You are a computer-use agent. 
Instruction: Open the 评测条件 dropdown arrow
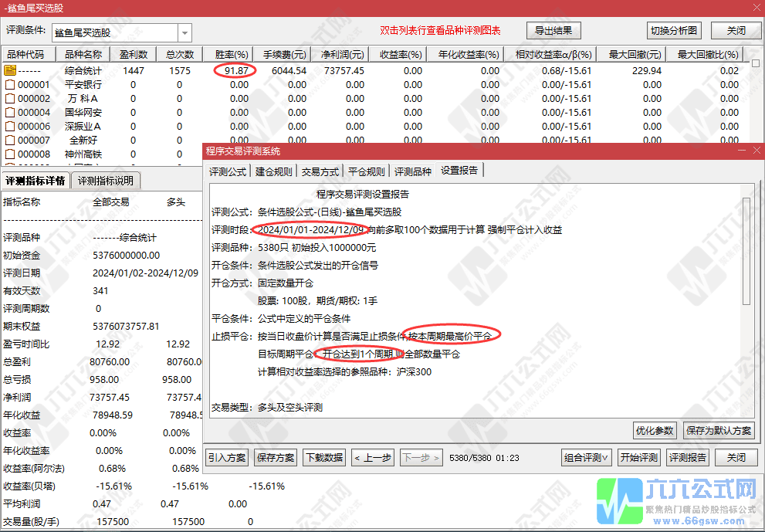(183, 32)
